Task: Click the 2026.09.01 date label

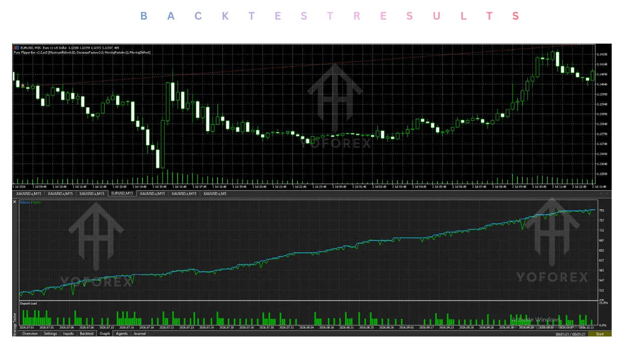Action: pos(406,327)
